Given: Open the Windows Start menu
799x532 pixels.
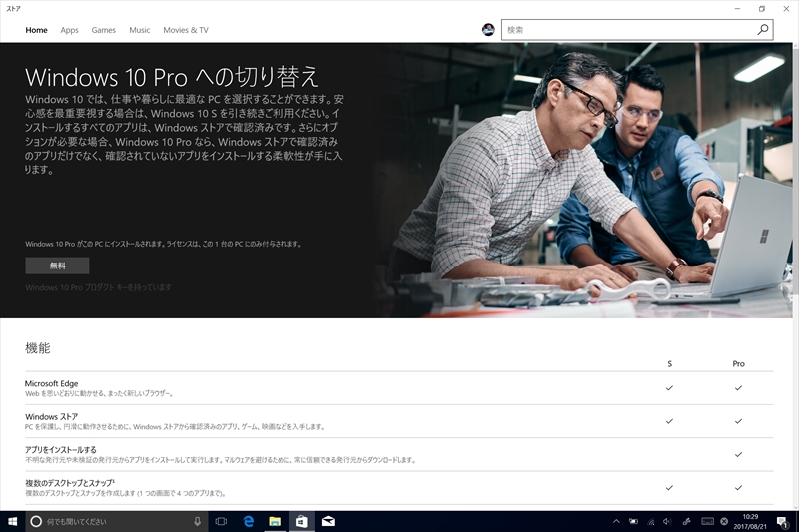Looking at the screenshot, I should click(13, 521).
